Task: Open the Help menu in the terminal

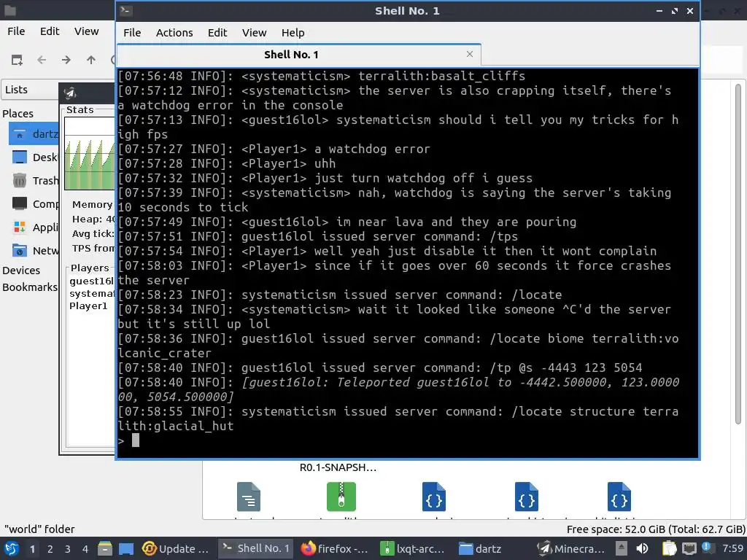Action: coord(293,32)
